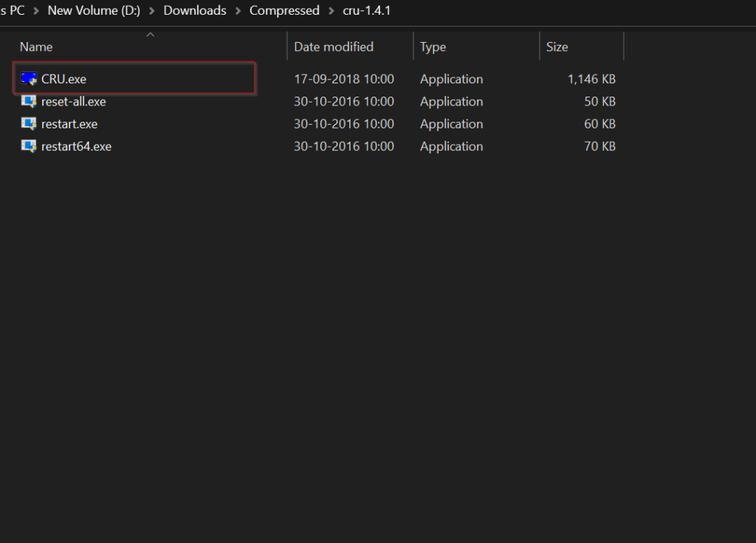Go to Compressed folder in breadcrumb

(284, 10)
